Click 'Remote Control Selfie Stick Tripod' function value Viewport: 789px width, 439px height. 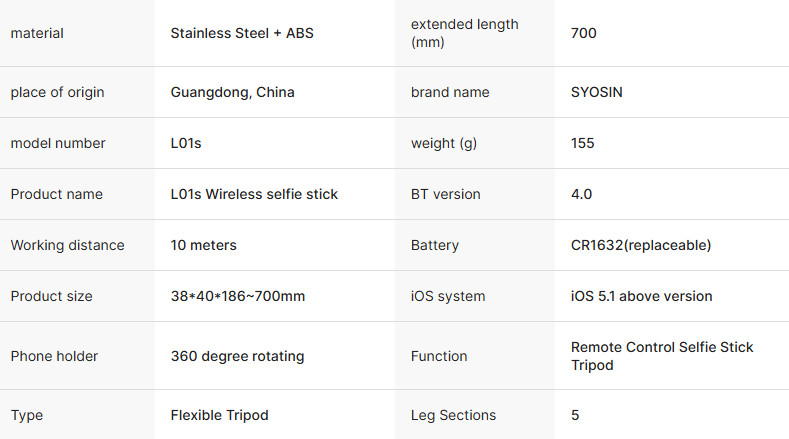[x=662, y=356]
